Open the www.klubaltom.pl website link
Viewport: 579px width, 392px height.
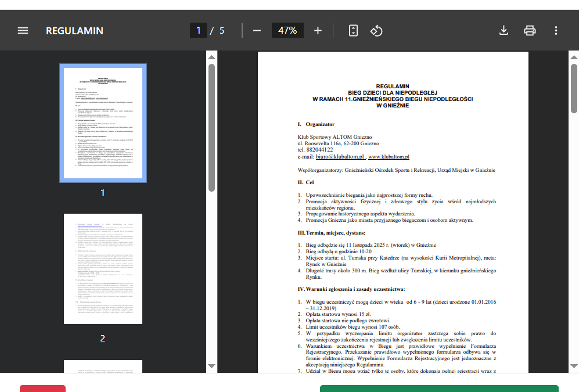[x=389, y=157]
